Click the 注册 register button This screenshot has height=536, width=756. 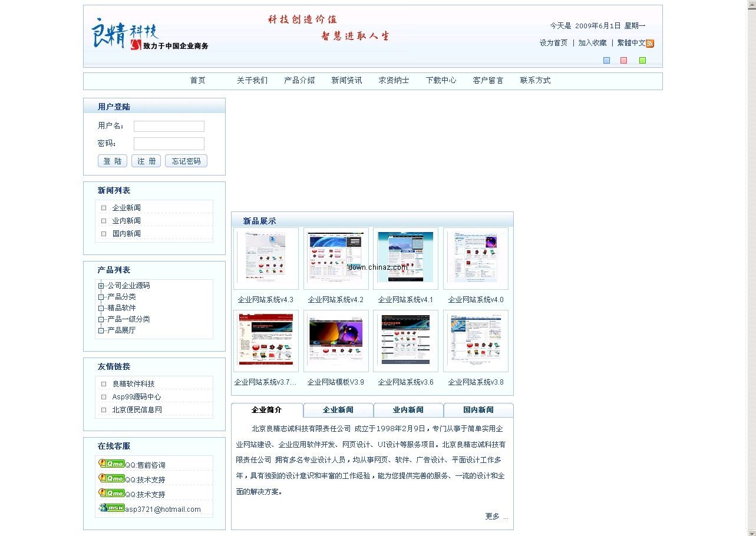pos(146,161)
